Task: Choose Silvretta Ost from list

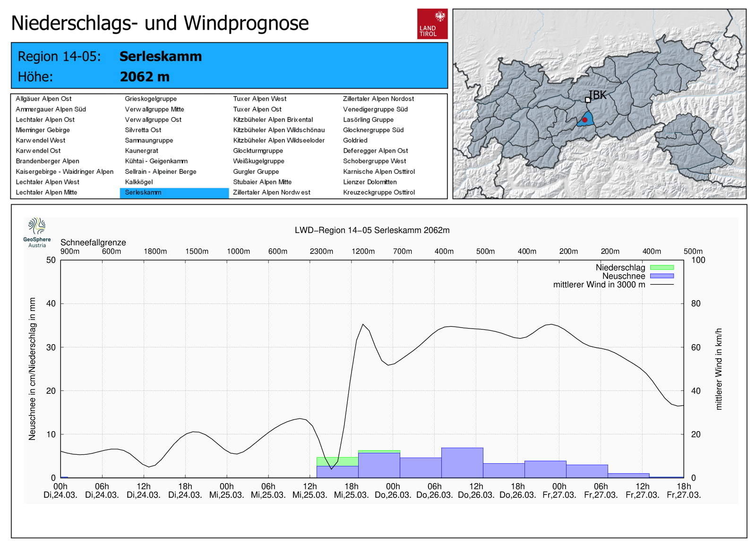Action: (143, 130)
